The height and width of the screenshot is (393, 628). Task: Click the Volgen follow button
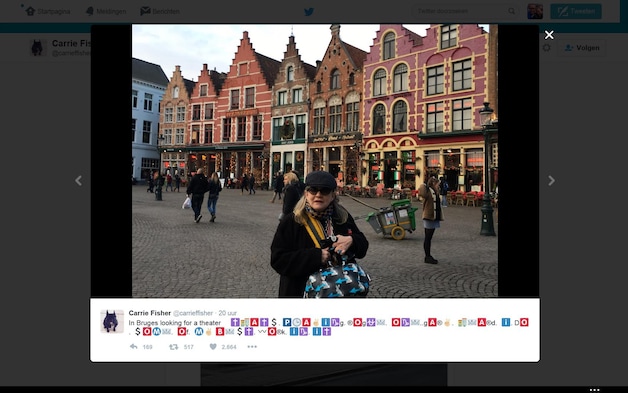[582, 48]
